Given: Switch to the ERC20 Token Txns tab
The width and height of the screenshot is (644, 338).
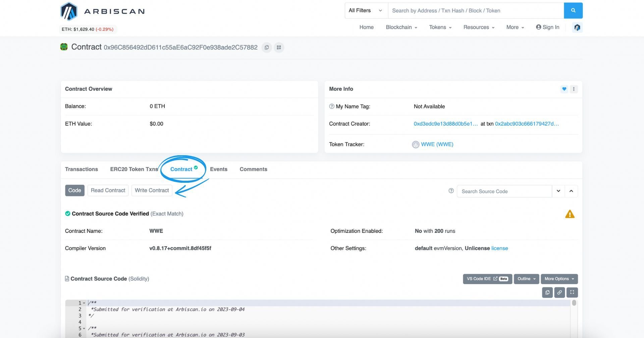Looking at the screenshot, I should [134, 169].
